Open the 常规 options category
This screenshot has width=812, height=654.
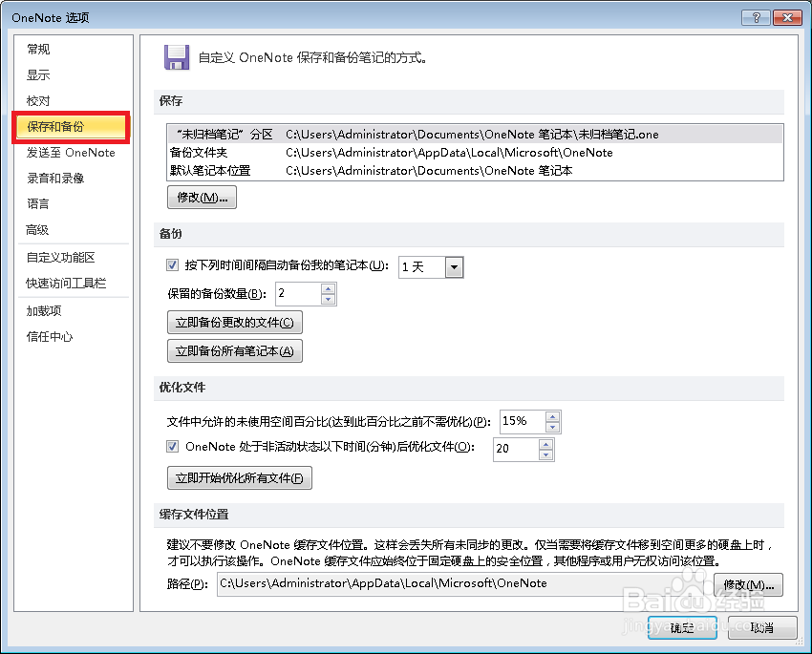click(x=38, y=49)
